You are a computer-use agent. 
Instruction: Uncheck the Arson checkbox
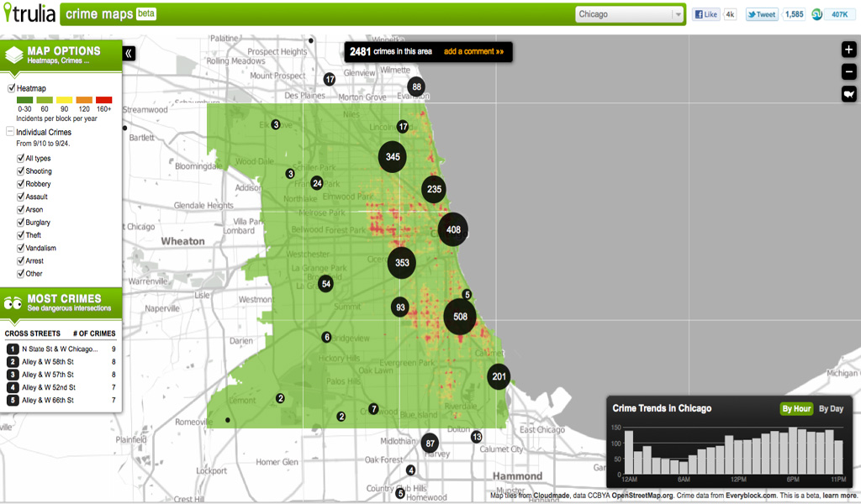(x=20, y=209)
